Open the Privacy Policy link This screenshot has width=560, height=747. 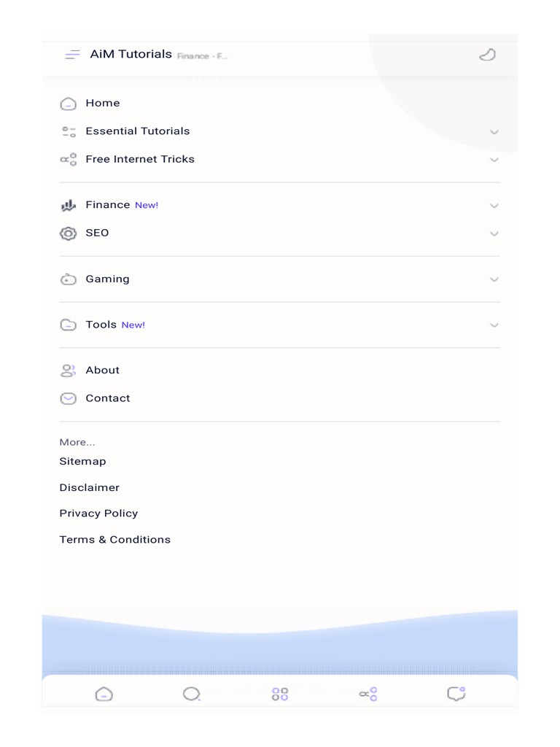pyautogui.click(x=98, y=514)
